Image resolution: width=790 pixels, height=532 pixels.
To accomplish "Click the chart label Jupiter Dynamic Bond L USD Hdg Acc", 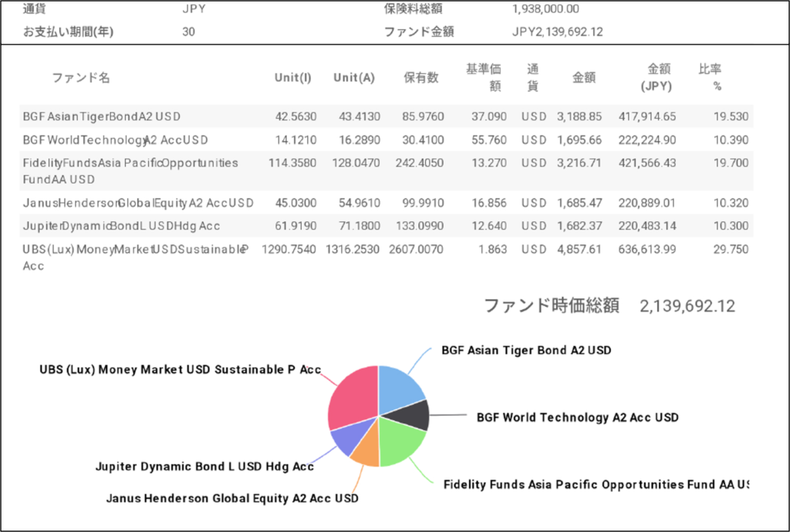I will pyautogui.click(x=204, y=466).
